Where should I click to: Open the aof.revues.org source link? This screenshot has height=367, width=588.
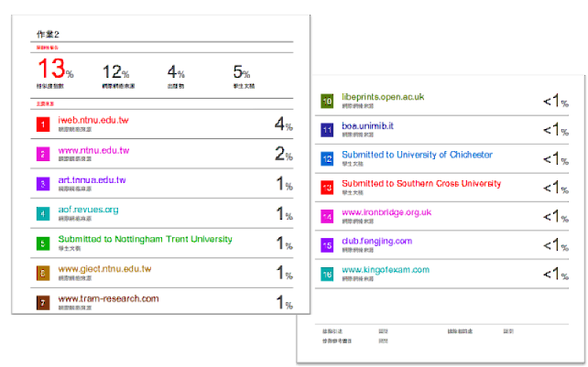(x=88, y=210)
